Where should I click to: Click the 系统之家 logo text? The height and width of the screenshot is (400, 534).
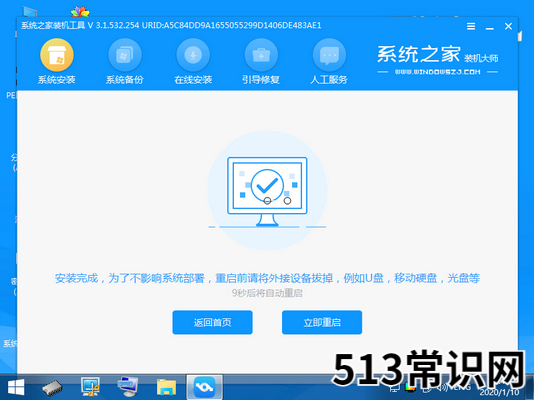[419, 54]
